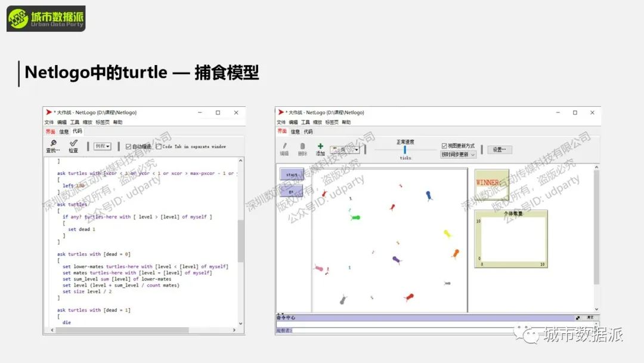Open the 设置 settings button
The image size is (644, 363).
pyautogui.click(x=500, y=150)
